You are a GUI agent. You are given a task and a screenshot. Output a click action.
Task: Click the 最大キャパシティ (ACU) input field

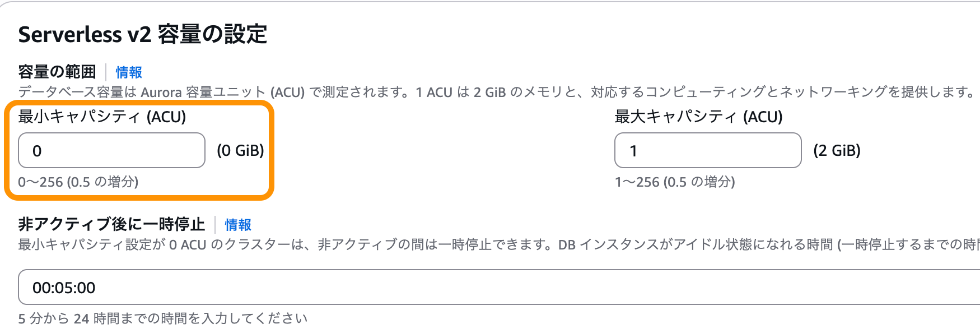(707, 150)
